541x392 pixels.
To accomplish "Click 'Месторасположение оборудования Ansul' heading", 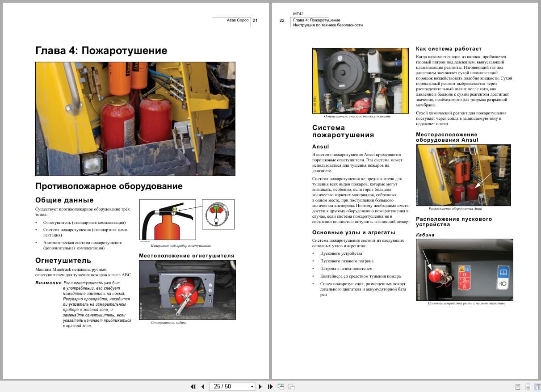I will (x=447, y=137).
